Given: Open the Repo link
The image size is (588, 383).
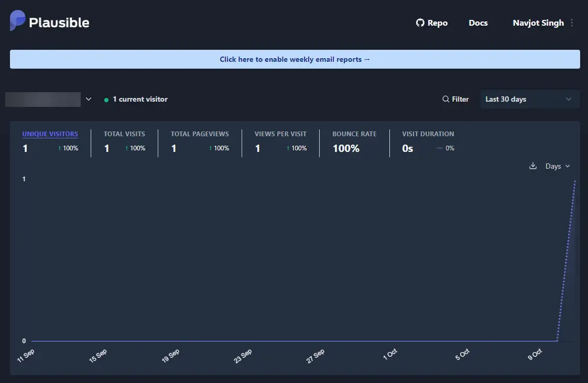Looking at the screenshot, I should pos(432,23).
